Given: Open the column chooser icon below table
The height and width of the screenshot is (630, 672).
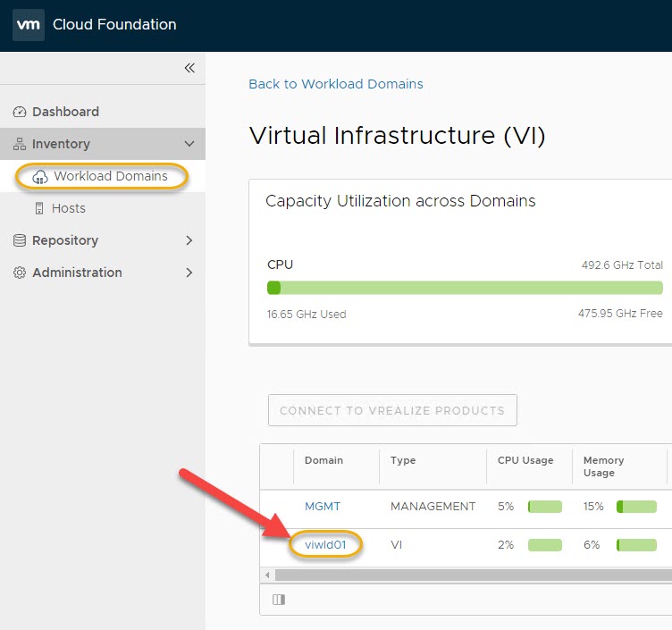Looking at the screenshot, I should coord(278,600).
